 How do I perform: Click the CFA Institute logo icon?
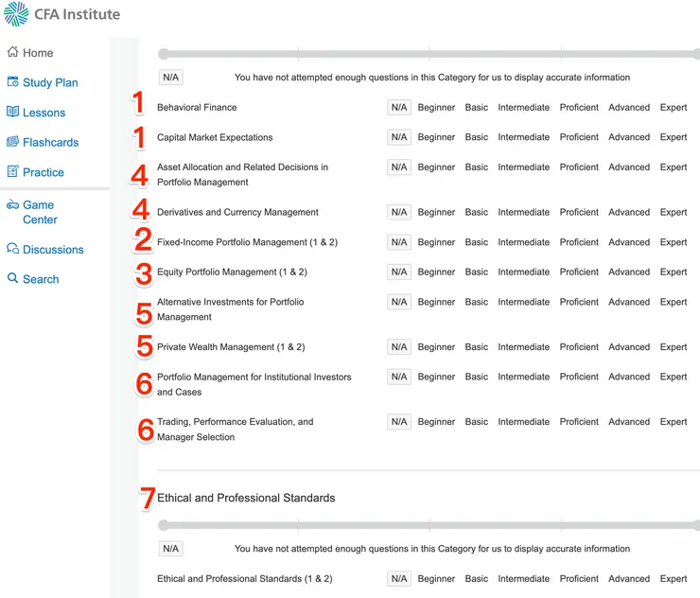(16, 14)
